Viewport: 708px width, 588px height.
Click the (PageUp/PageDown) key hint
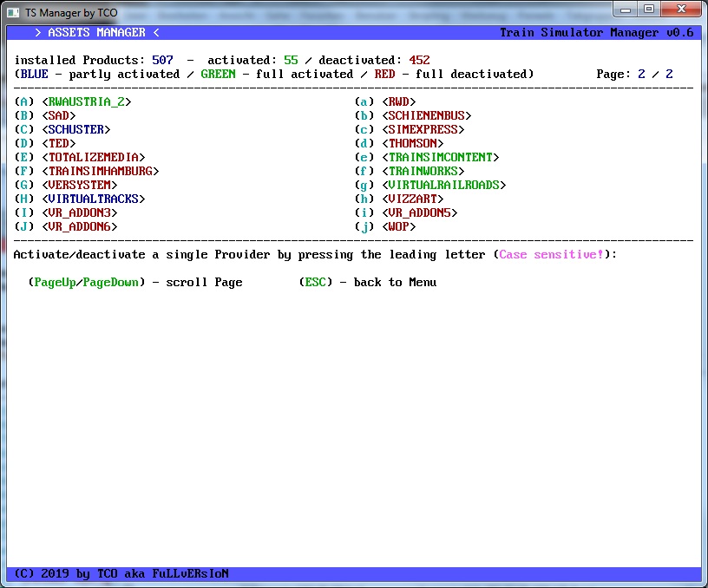coord(87,283)
